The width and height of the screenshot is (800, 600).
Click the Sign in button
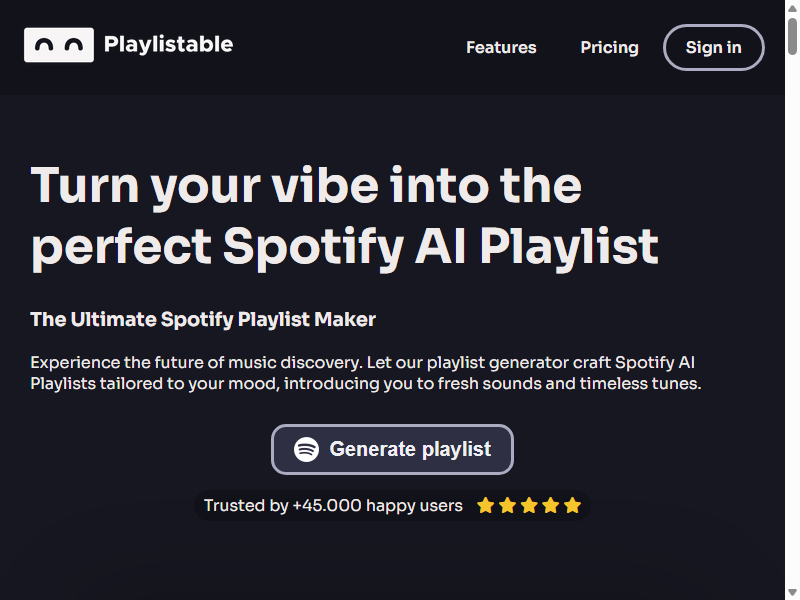point(713,47)
